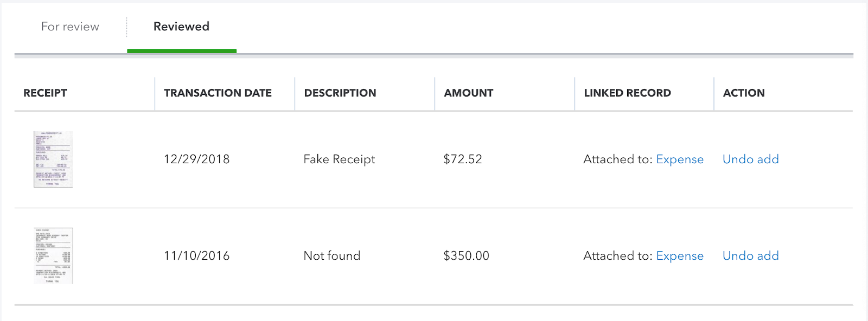Screen dimensions: 868x321
Task: Open Expense link for Fake Receipt
Action: click(x=680, y=159)
